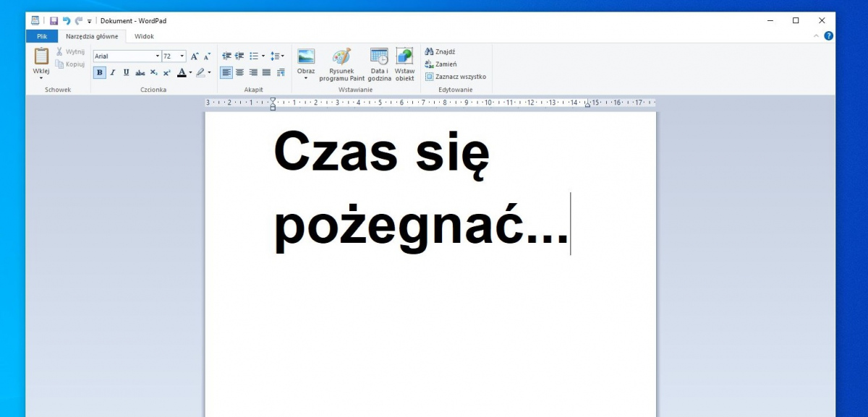Toggle underline formatting
This screenshot has height=417, width=868.
click(126, 72)
